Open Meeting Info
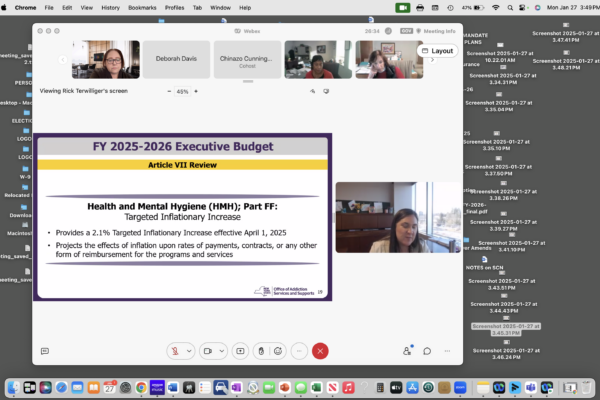Image resolution: width=600 pixels, height=400 pixels. [436, 31]
